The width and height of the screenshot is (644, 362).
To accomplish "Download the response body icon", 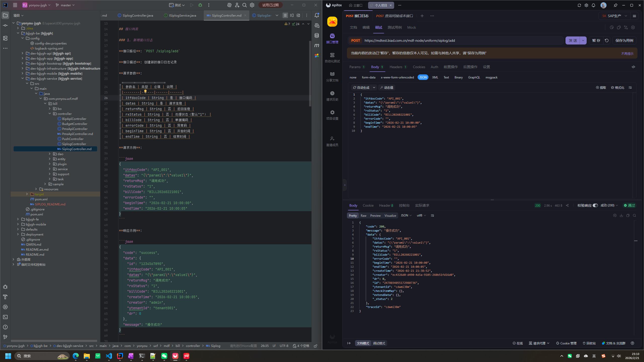I will click(621, 215).
